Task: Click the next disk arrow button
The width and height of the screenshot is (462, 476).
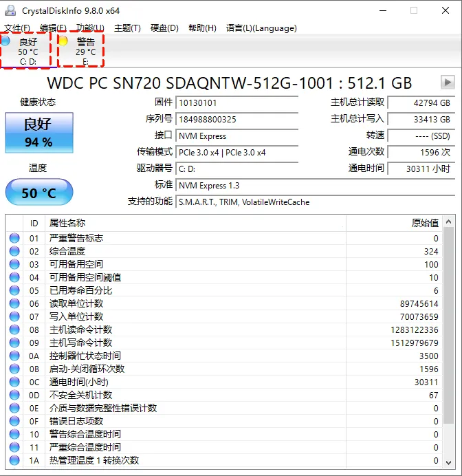Action: pos(448,82)
